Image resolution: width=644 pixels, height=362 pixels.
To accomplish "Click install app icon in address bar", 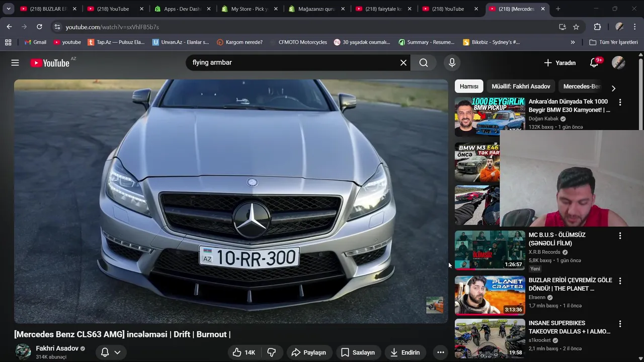I will (562, 27).
